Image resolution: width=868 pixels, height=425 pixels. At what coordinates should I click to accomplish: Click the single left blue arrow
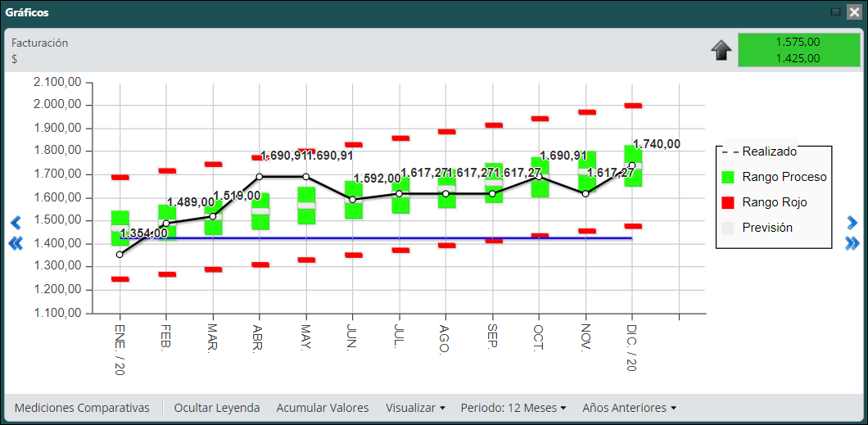[16, 223]
